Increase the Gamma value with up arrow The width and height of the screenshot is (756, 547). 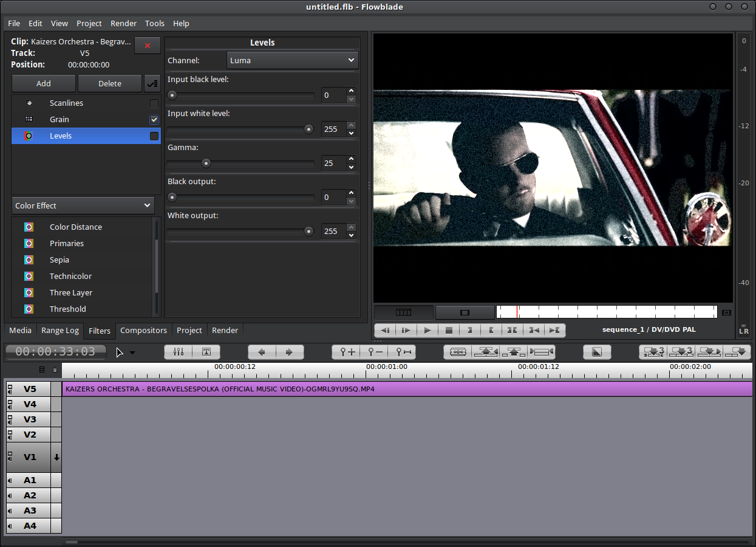(351, 160)
